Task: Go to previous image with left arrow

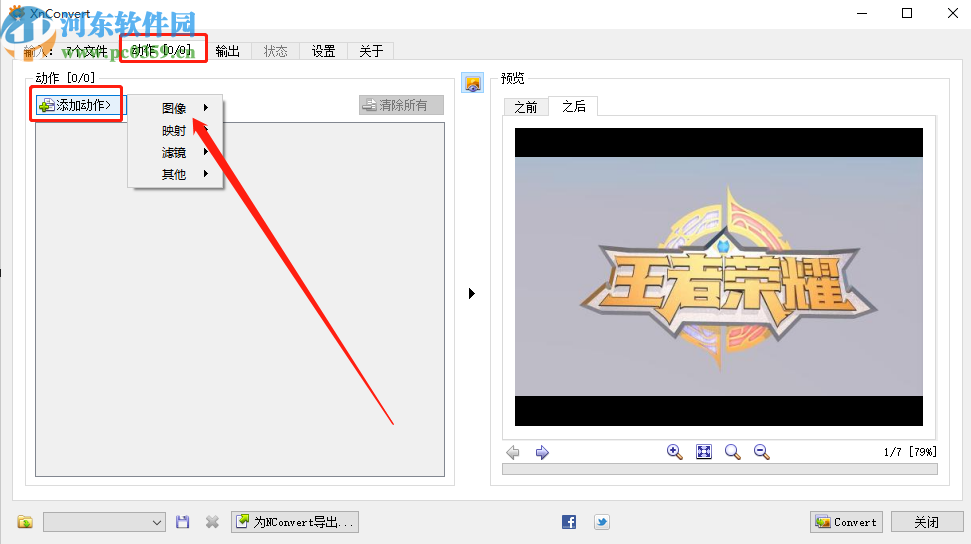Action: tap(513, 452)
